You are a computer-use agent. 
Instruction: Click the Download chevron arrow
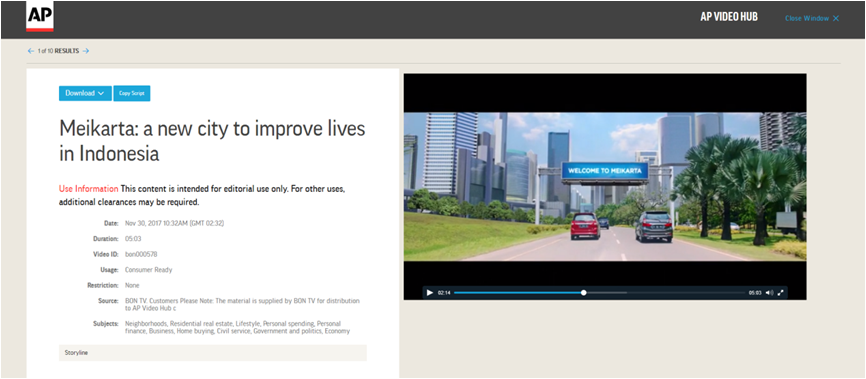pos(101,93)
